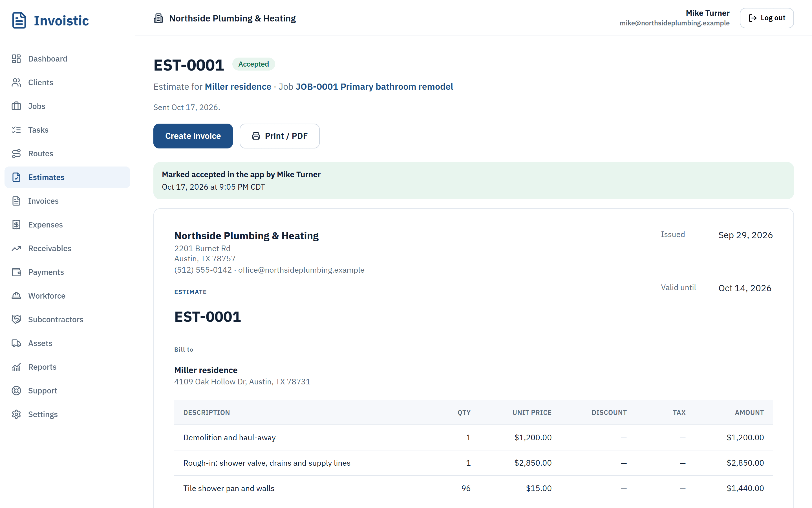Click the Routes icon in sidebar
The height and width of the screenshot is (508, 812).
click(x=16, y=154)
